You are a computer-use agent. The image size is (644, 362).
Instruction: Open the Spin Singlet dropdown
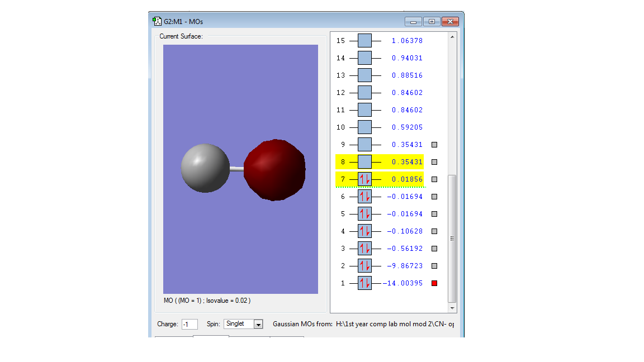(258, 324)
